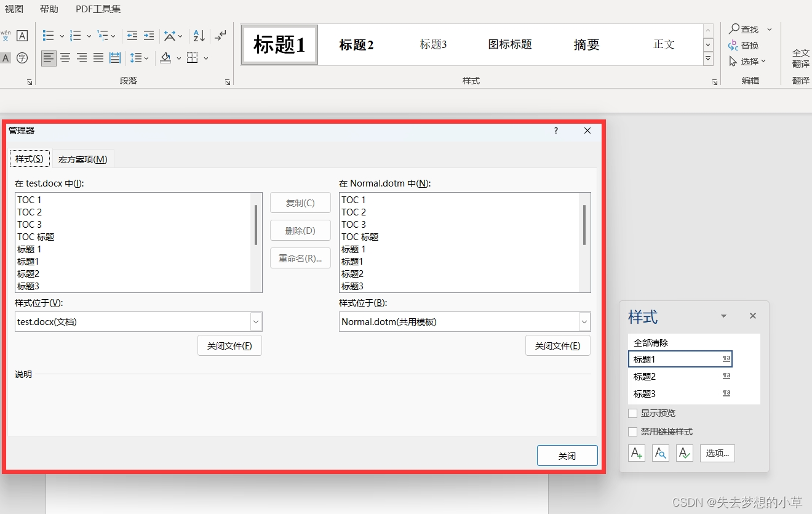The width and height of the screenshot is (812, 514).
Task: Click the 关闭 button in Organizer
Action: point(567,456)
